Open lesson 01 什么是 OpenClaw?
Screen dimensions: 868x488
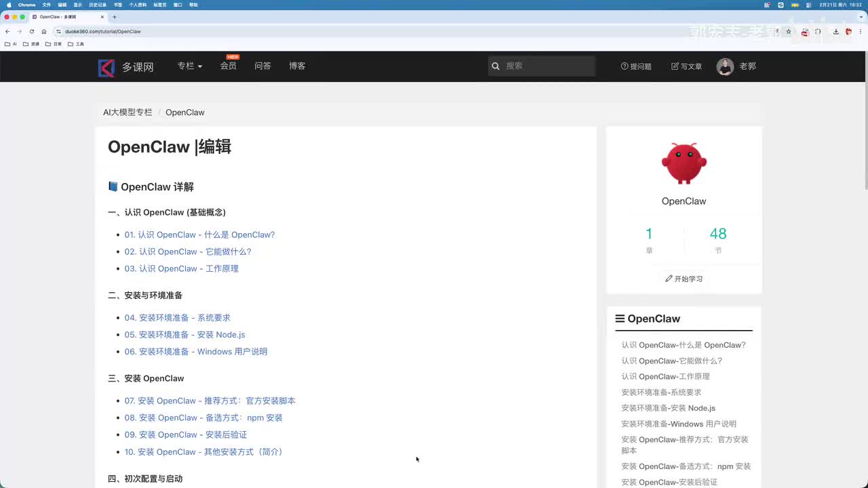199,235
